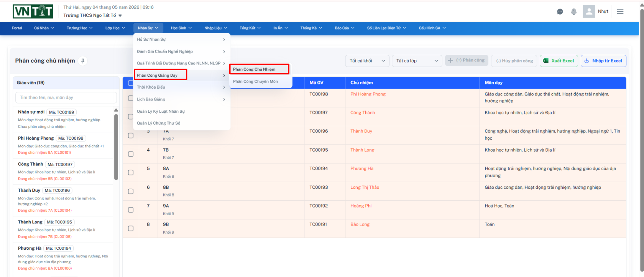Expand the Thống Kê menu
This screenshot has height=277, width=644.
coord(311,28)
